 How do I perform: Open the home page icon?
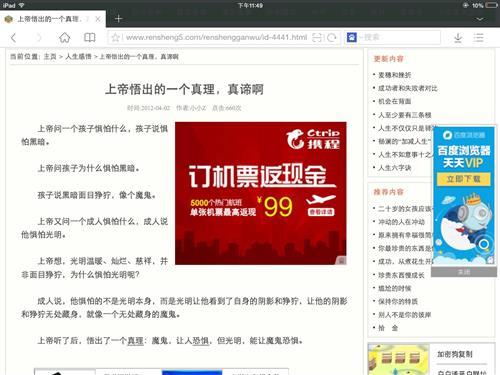[x=64, y=38]
